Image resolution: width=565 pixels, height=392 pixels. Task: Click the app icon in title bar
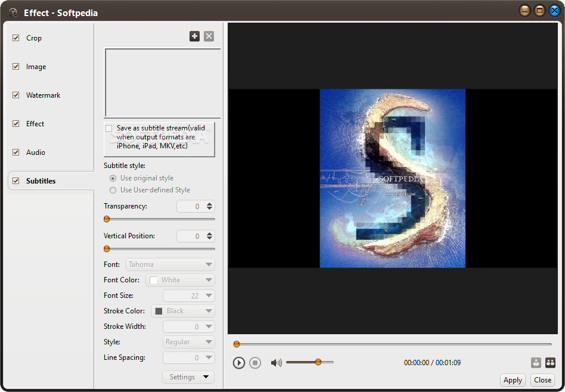pos(13,13)
